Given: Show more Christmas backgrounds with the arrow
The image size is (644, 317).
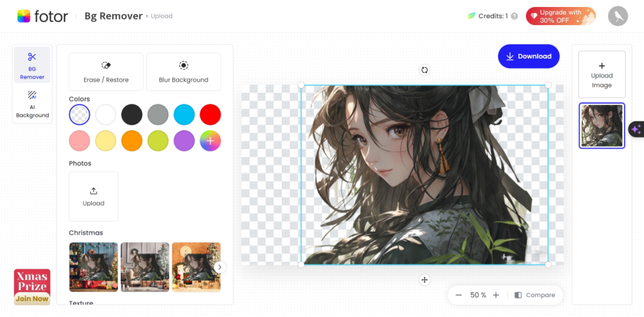Looking at the screenshot, I should pyautogui.click(x=219, y=267).
